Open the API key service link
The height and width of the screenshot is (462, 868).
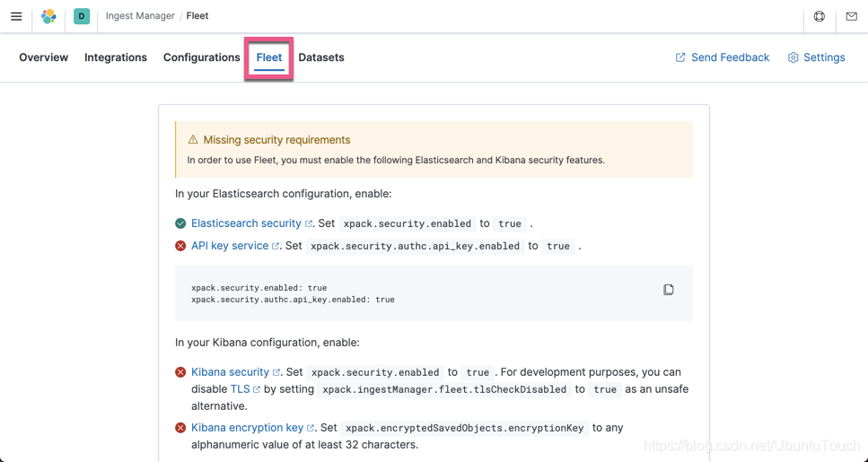230,246
